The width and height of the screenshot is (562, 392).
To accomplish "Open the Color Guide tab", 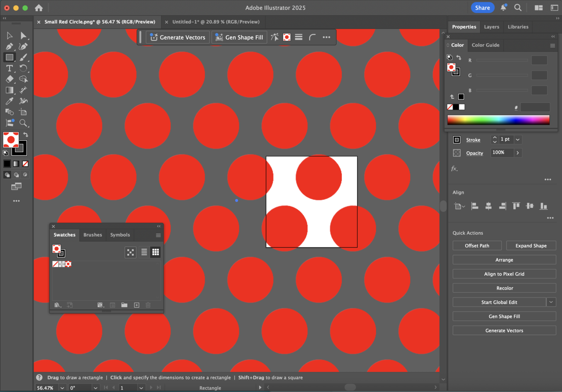I will 485,45.
